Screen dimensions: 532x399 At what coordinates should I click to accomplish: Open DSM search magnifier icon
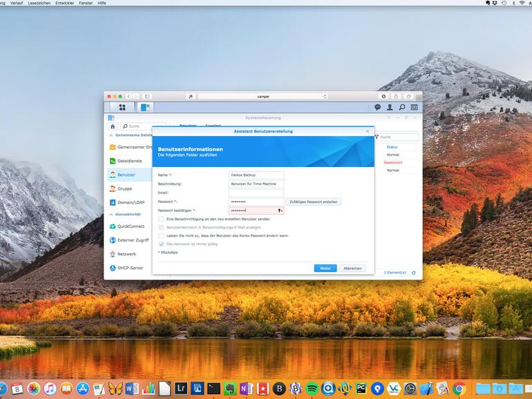pos(402,107)
